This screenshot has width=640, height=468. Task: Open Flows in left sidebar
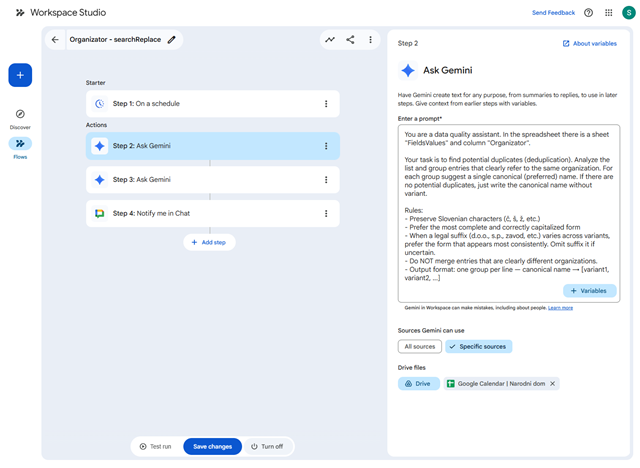point(20,149)
